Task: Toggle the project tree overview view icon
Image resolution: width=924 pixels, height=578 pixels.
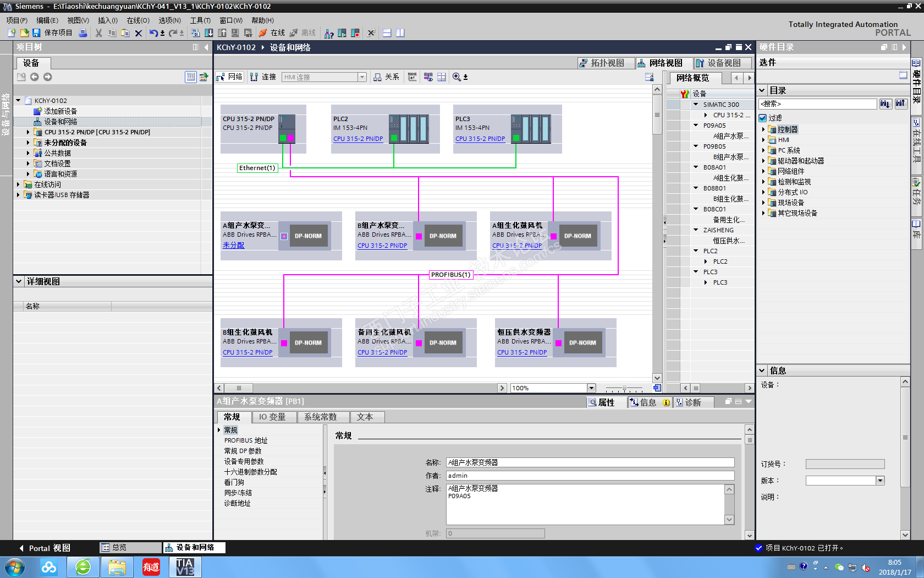Action: point(190,77)
